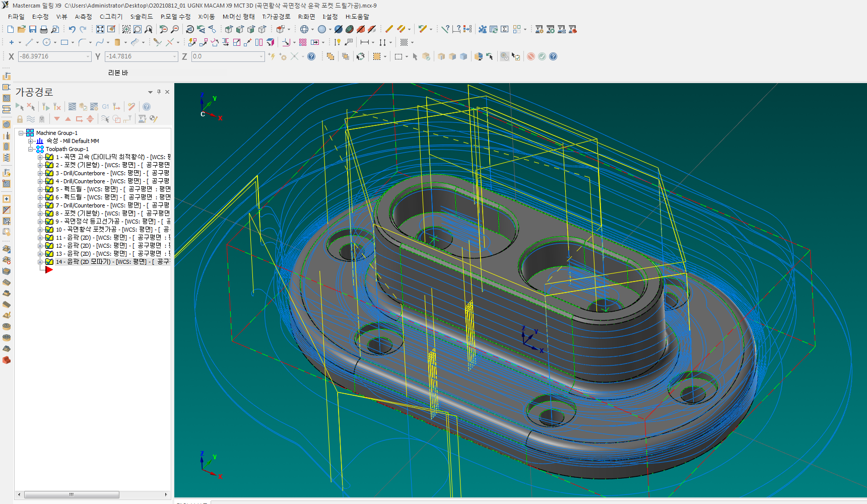Click the shaded sphere display icon
This screenshot has width=867, height=504.
(322, 29)
